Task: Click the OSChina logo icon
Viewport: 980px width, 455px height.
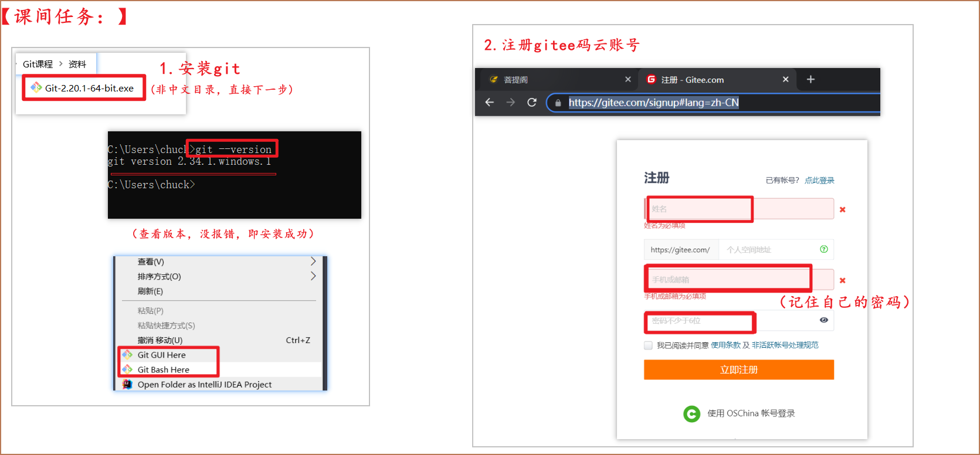Action: pos(692,414)
